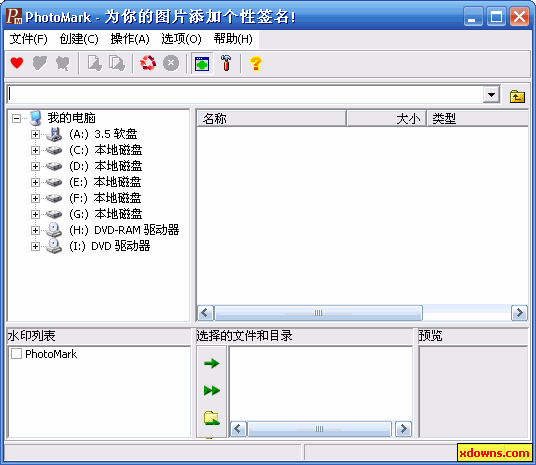Add selected file with single green arrow

tap(212, 363)
